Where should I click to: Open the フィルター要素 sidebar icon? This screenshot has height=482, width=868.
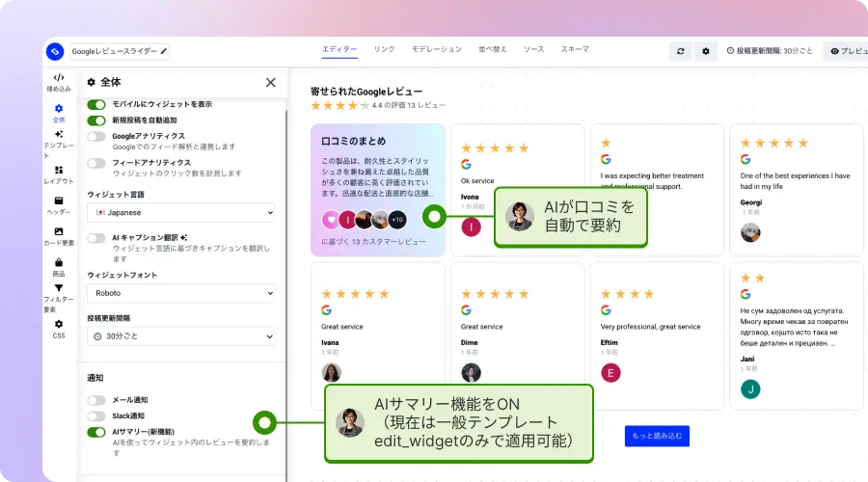[x=59, y=298]
